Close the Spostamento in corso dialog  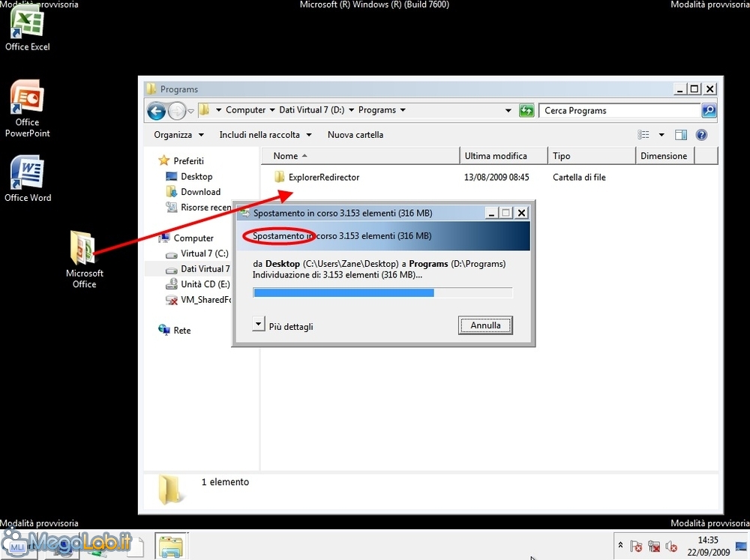pos(522,213)
